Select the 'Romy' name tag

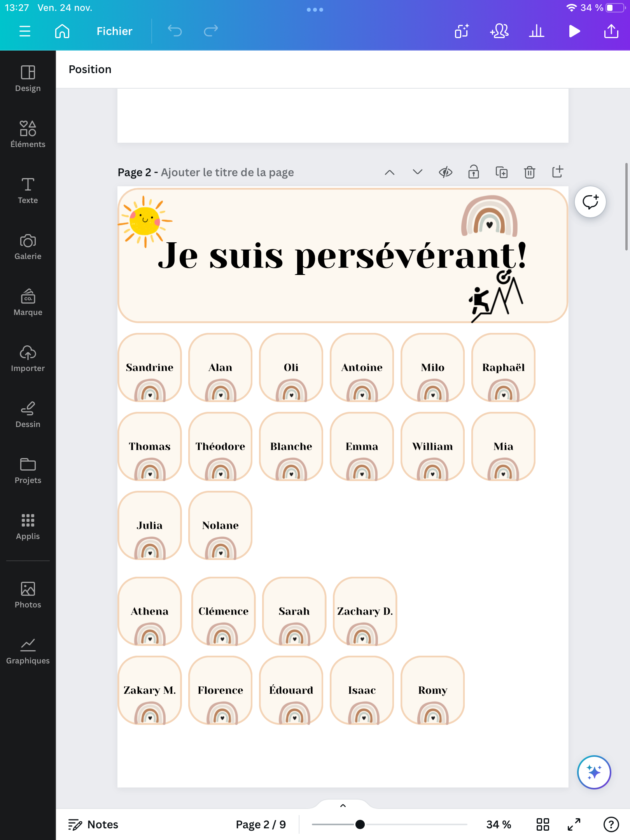point(433,690)
